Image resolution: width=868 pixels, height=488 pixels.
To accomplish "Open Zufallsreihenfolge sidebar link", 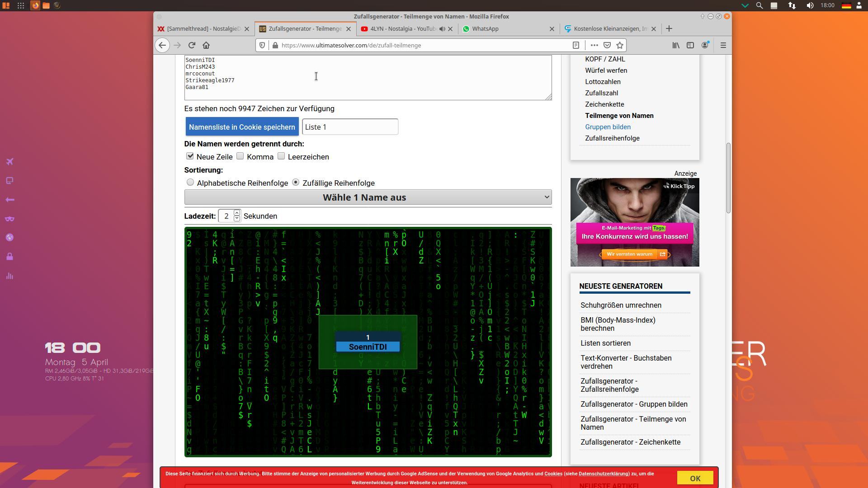I will 612,138.
